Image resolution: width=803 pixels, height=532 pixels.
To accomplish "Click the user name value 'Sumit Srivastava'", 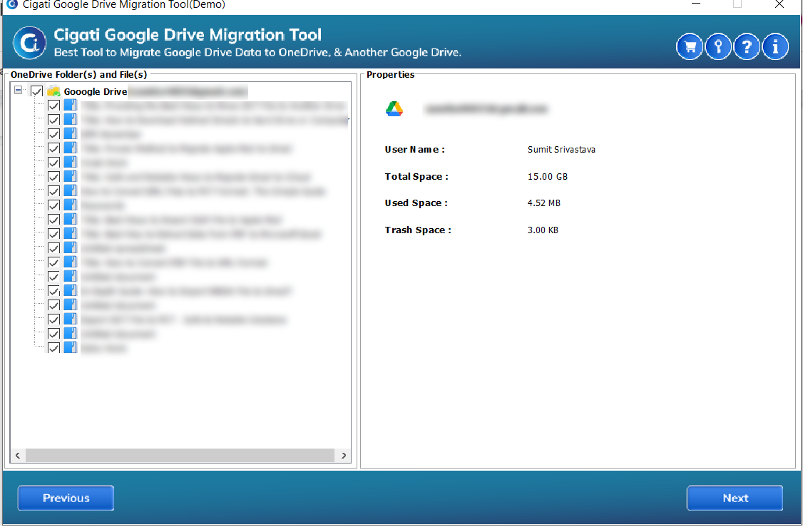I will coord(561,150).
